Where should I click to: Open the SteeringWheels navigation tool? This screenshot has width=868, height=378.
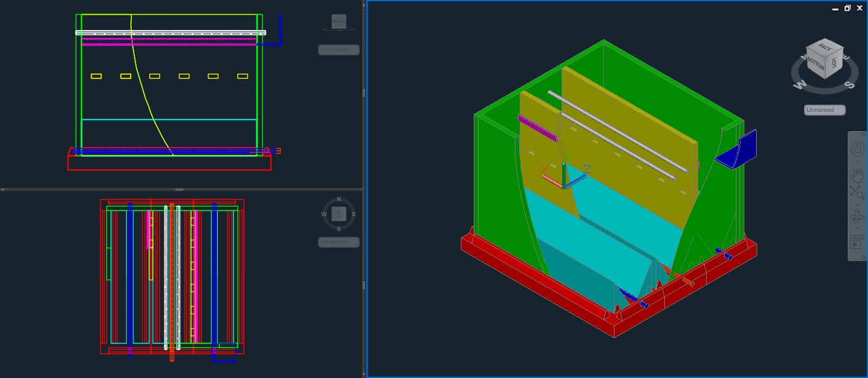click(858, 149)
